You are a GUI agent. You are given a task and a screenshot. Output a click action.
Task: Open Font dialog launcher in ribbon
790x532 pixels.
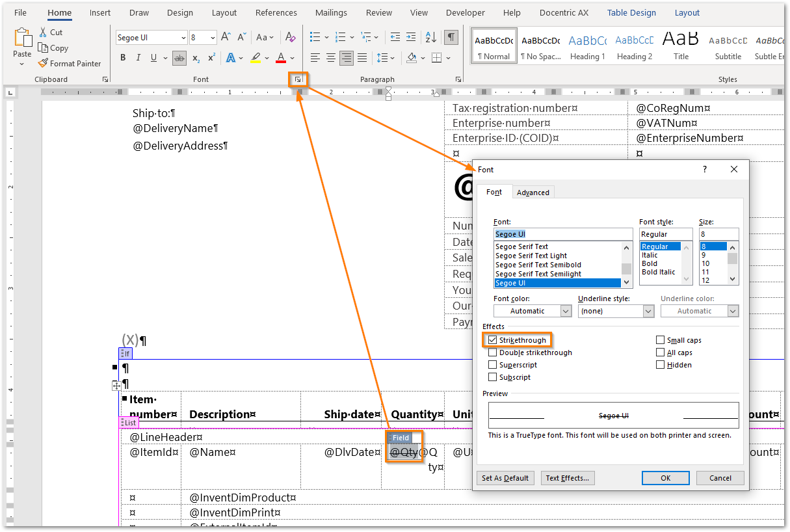tap(298, 79)
